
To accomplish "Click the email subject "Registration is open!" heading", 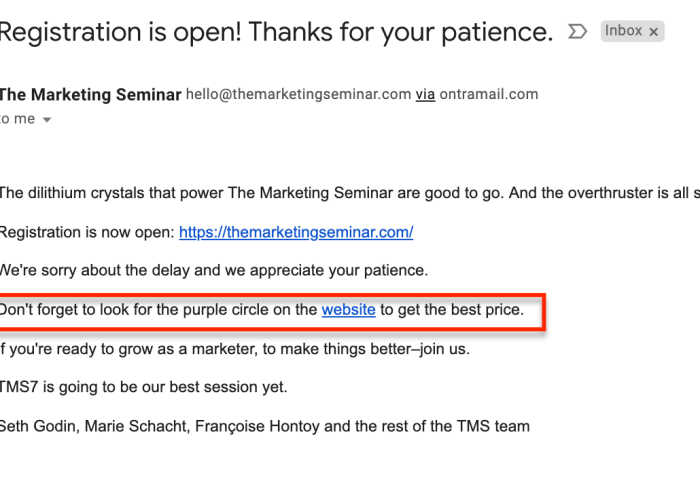I will [276, 32].
